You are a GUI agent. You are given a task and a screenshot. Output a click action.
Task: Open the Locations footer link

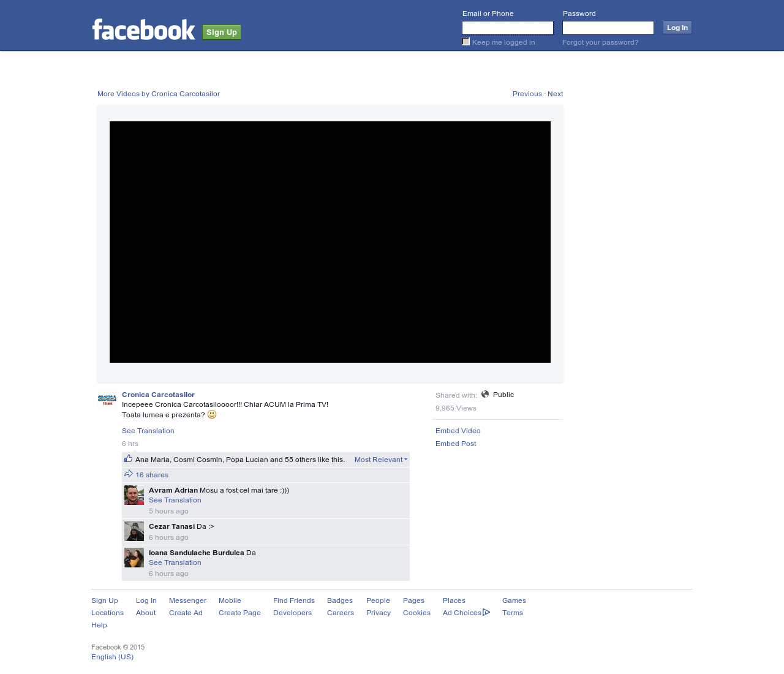pyautogui.click(x=107, y=613)
